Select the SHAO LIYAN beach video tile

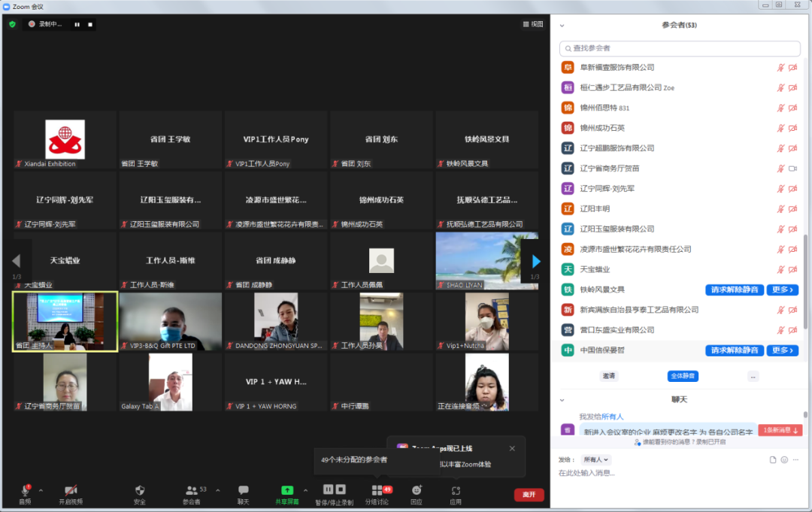pyautogui.click(x=486, y=260)
